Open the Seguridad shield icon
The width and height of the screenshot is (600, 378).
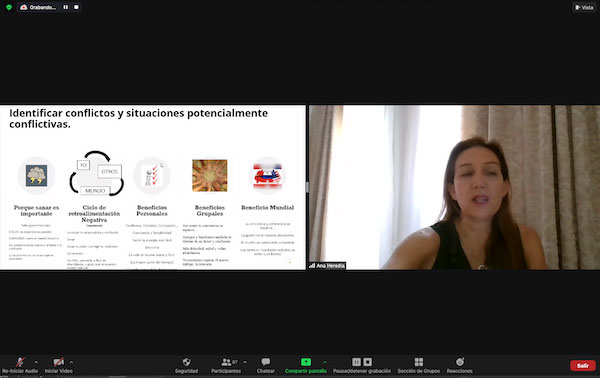[186, 362]
